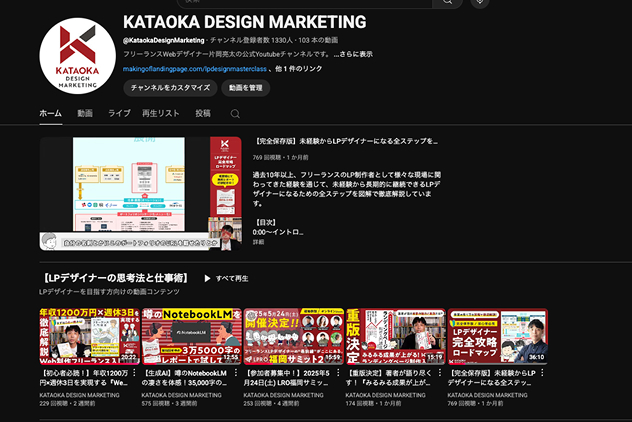This screenshot has height=422, width=632.
Task: Expand featured video description via 詳細
Action: [x=258, y=242]
